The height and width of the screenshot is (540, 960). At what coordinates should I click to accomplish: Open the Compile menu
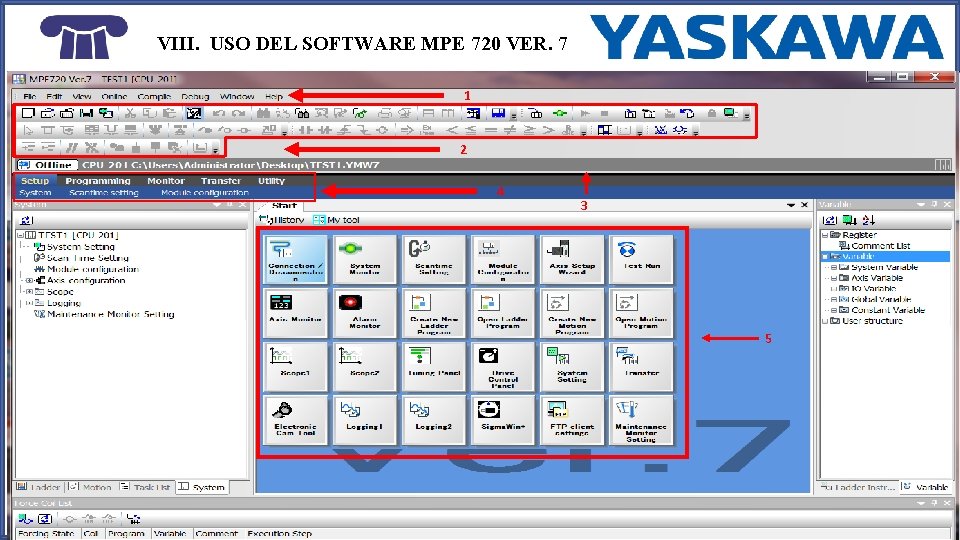click(x=154, y=97)
